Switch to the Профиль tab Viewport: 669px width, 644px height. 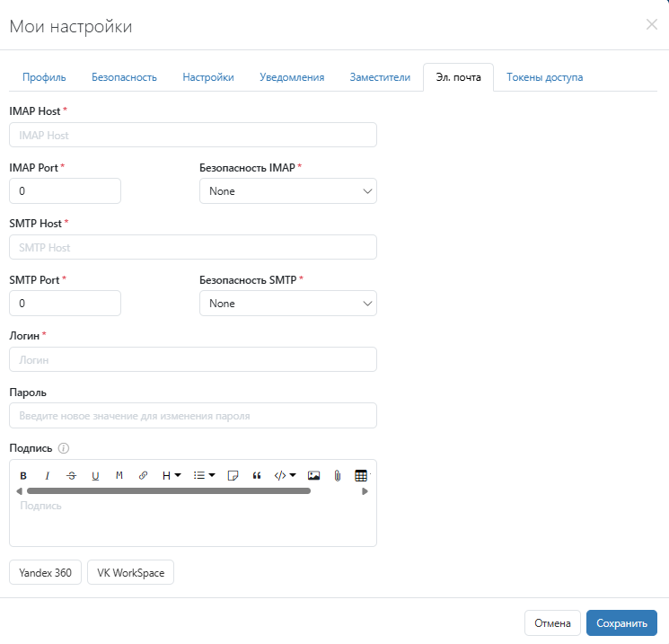coord(44,77)
